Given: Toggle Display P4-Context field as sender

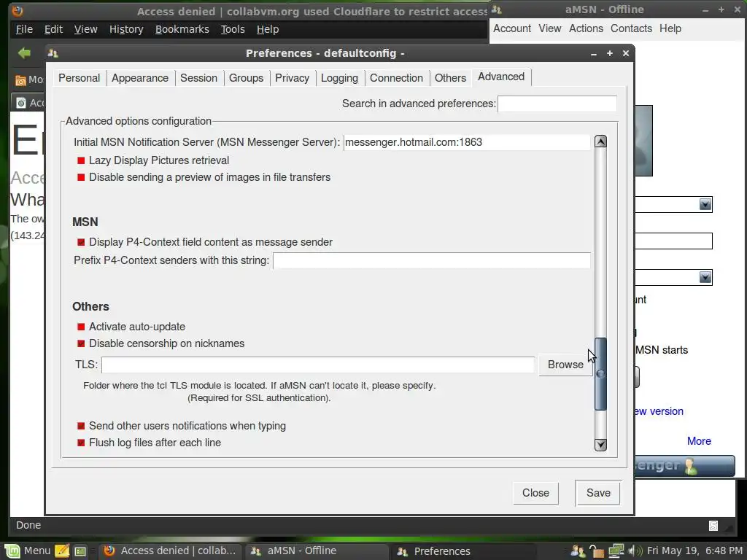Looking at the screenshot, I should tap(80, 242).
